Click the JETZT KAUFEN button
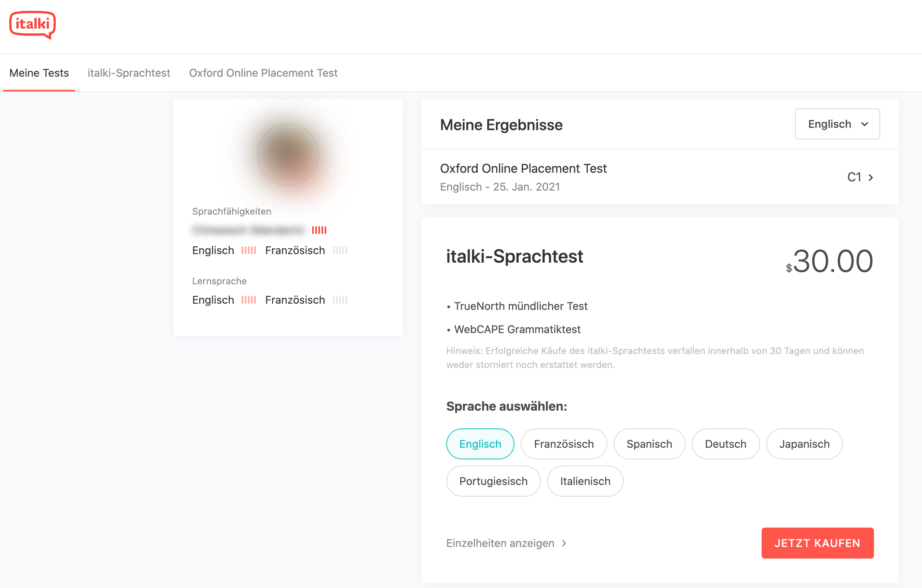This screenshot has height=588, width=922. pyautogui.click(x=817, y=543)
